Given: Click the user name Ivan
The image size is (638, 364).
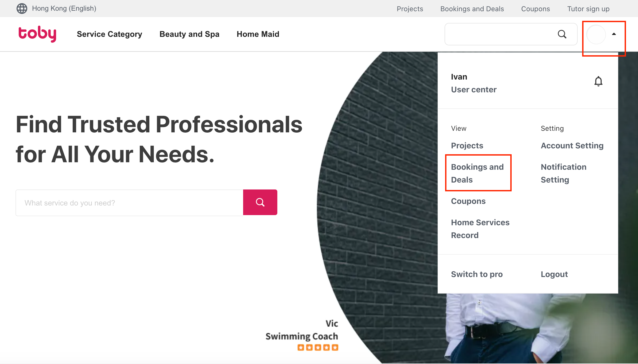Looking at the screenshot, I should coord(459,77).
